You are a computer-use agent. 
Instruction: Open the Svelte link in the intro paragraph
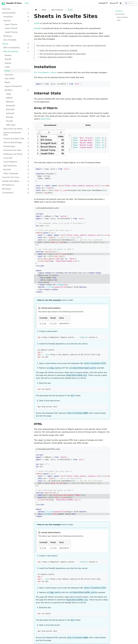coord(37,23)
